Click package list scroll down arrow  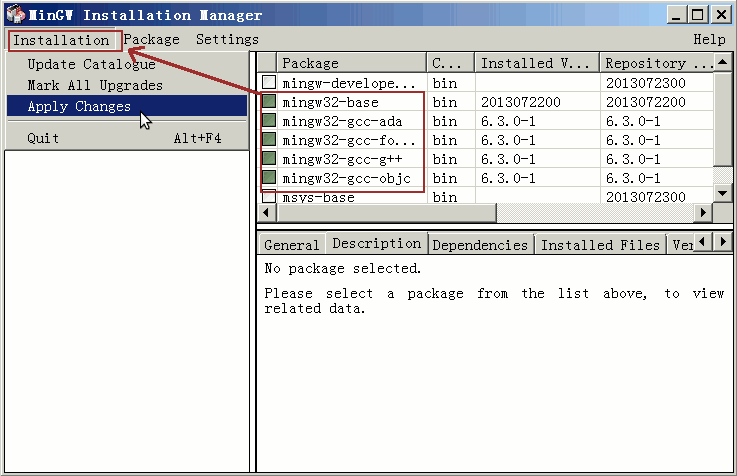723,194
